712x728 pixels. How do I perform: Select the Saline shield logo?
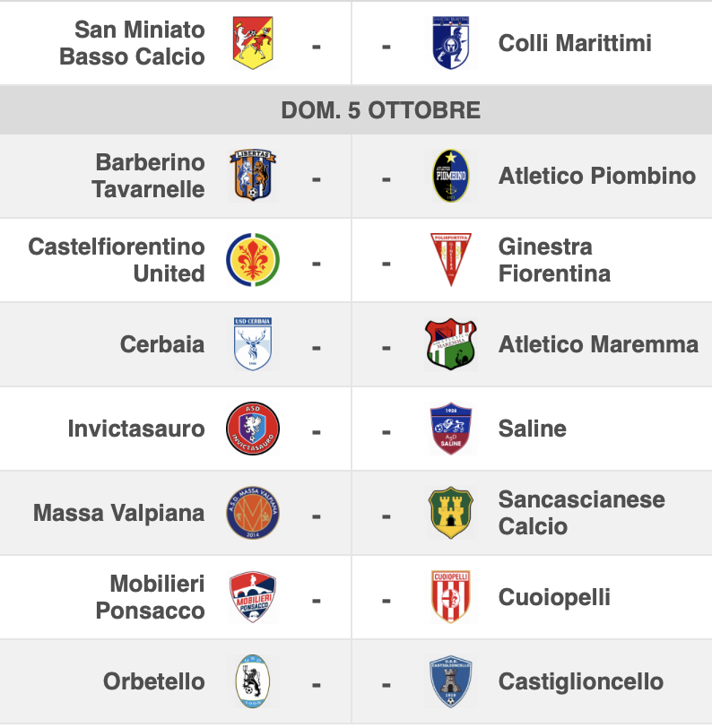click(449, 429)
